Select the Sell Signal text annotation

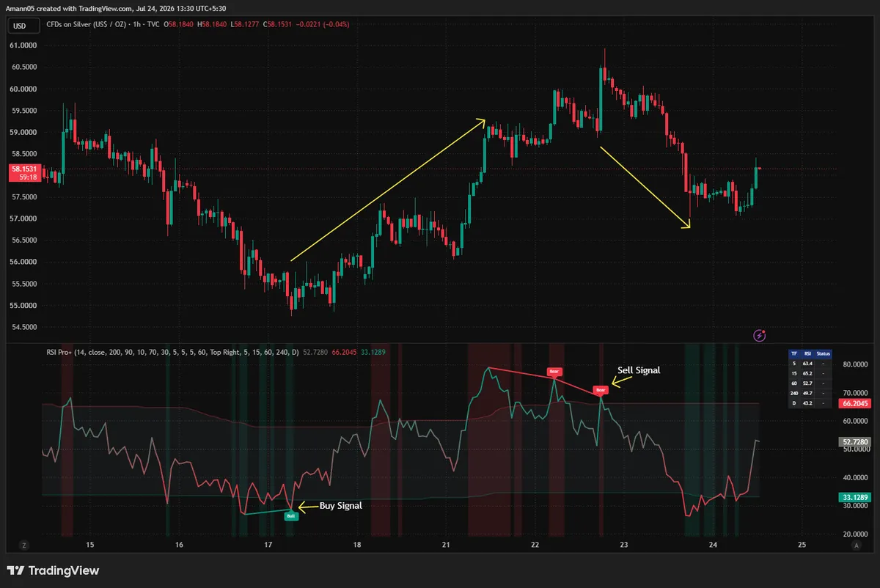[x=639, y=371]
